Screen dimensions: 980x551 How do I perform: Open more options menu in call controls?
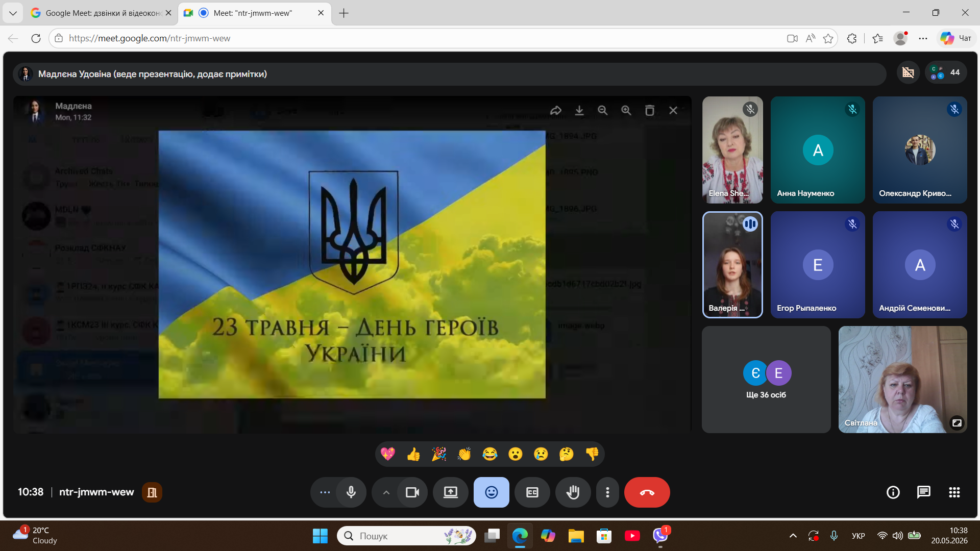point(607,492)
